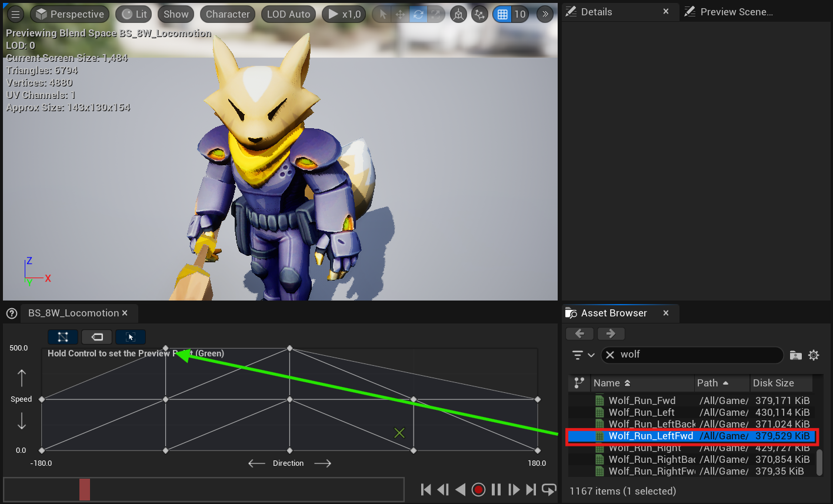The image size is (833, 504).
Task: Activate the Rotate gizmo tool
Action: 418,14
